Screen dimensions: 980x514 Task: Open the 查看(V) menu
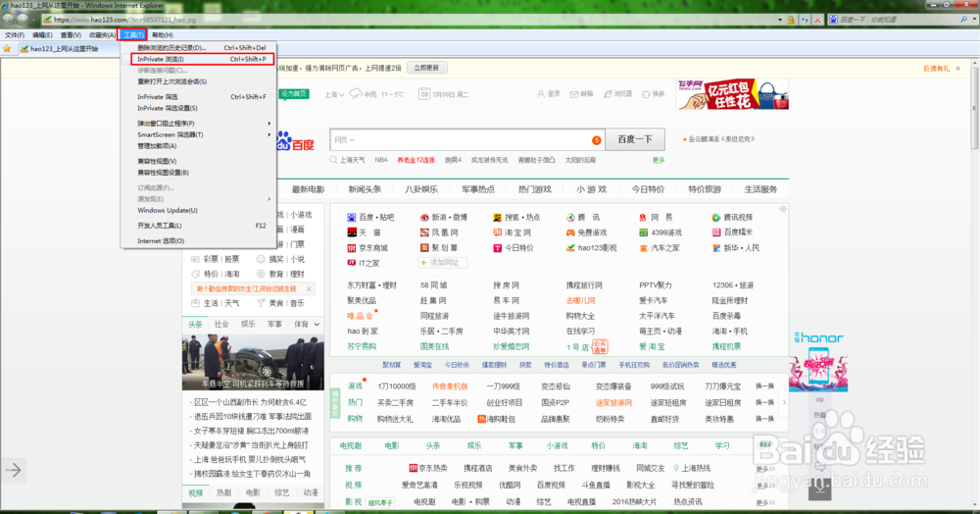point(71,35)
